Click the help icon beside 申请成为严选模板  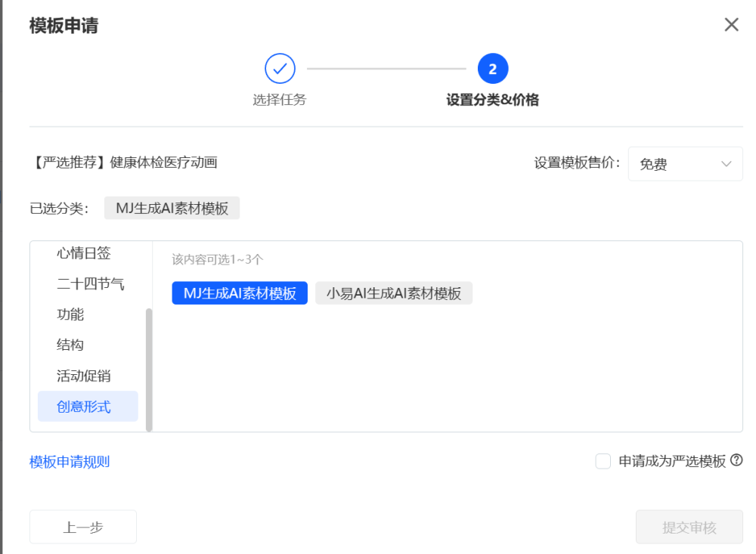click(x=736, y=460)
